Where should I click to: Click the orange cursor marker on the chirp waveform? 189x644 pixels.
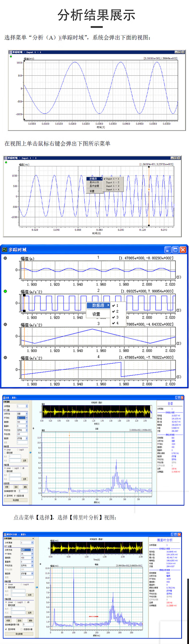point(149,189)
